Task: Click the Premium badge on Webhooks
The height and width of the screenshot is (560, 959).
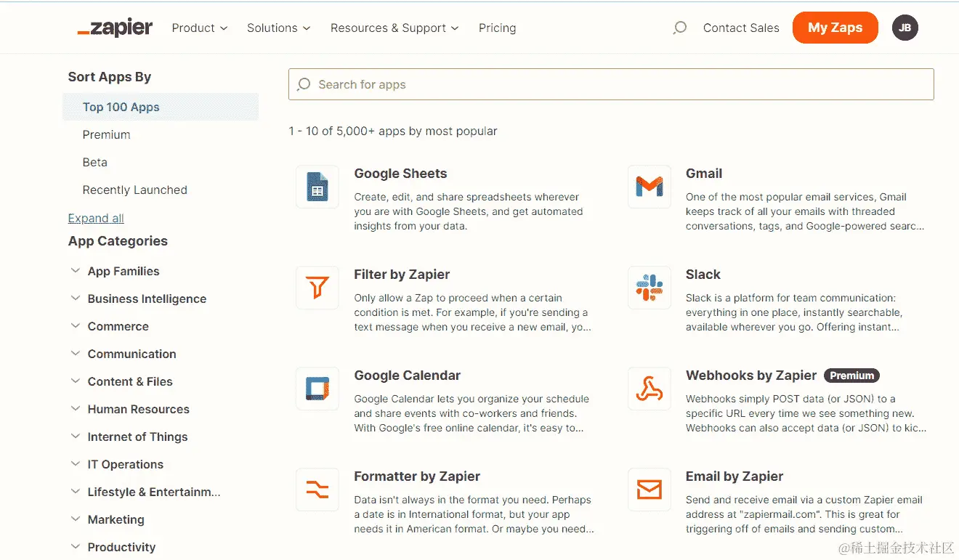Action: [852, 376]
